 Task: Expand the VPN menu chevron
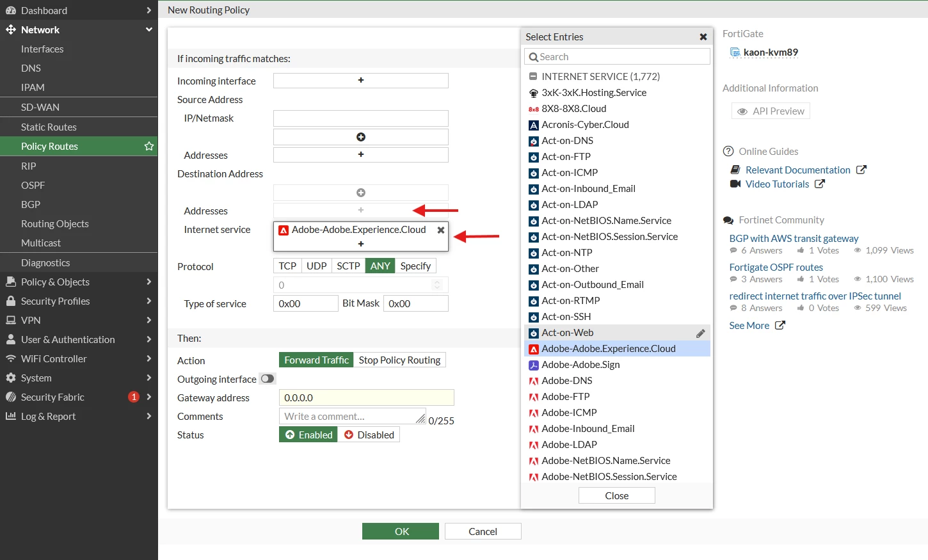point(148,320)
